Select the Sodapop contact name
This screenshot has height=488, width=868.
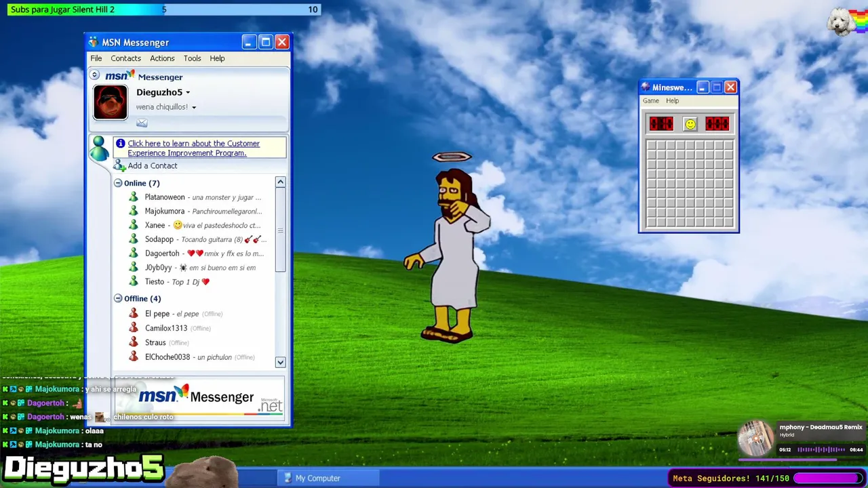pyautogui.click(x=159, y=239)
